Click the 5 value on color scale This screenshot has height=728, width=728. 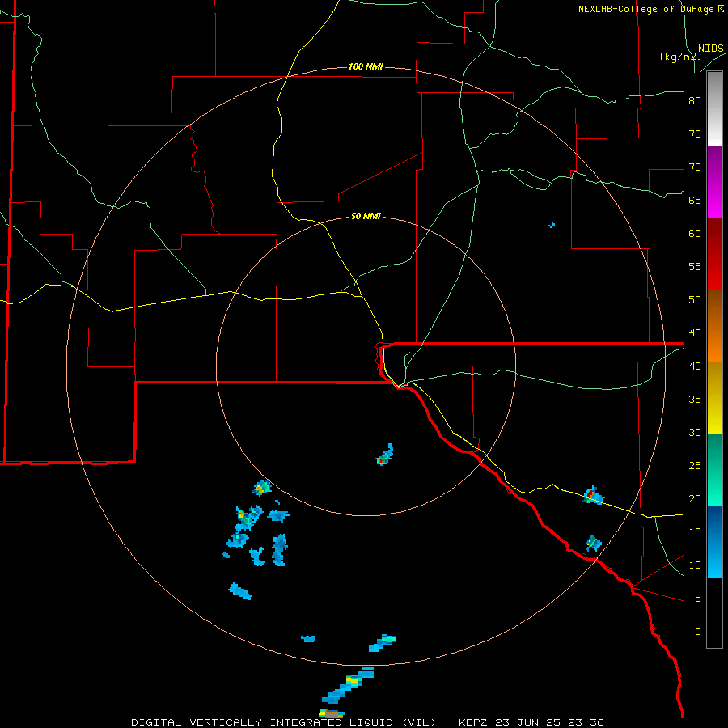[698, 599]
